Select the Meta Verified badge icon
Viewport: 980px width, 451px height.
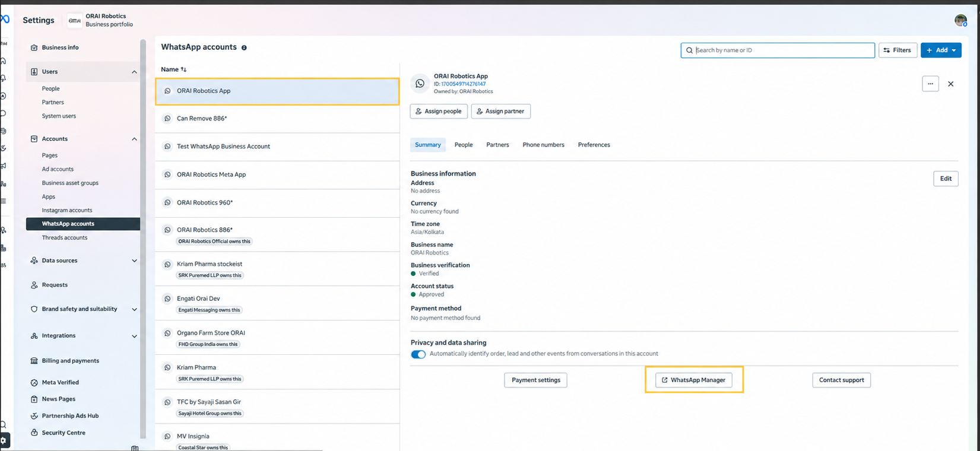click(34, 383)
